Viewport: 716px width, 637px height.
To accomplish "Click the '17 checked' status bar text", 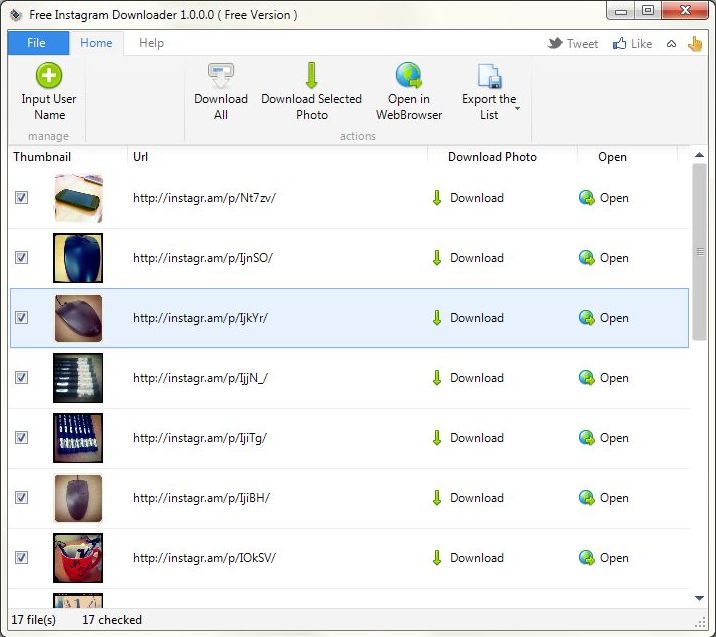I will tap(112, 620).
